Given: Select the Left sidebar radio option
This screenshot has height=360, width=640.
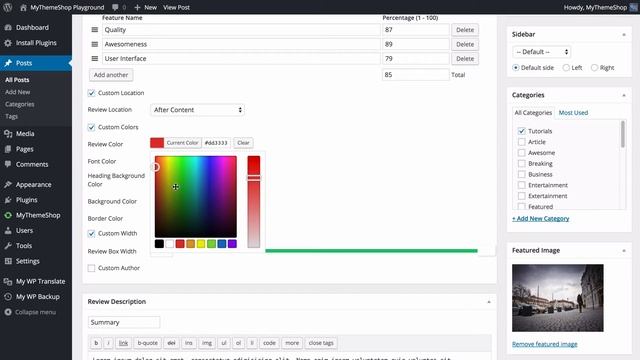Looking at the screenshot, I should click(566, 68).
